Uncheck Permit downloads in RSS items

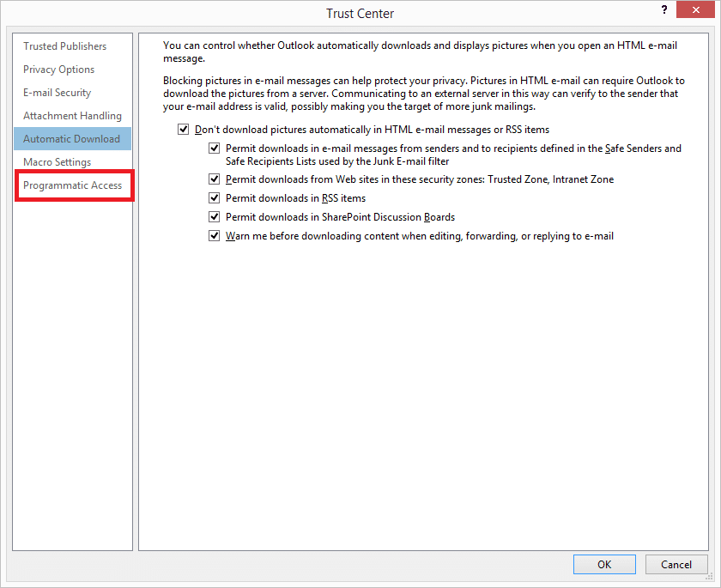point(215,197)
